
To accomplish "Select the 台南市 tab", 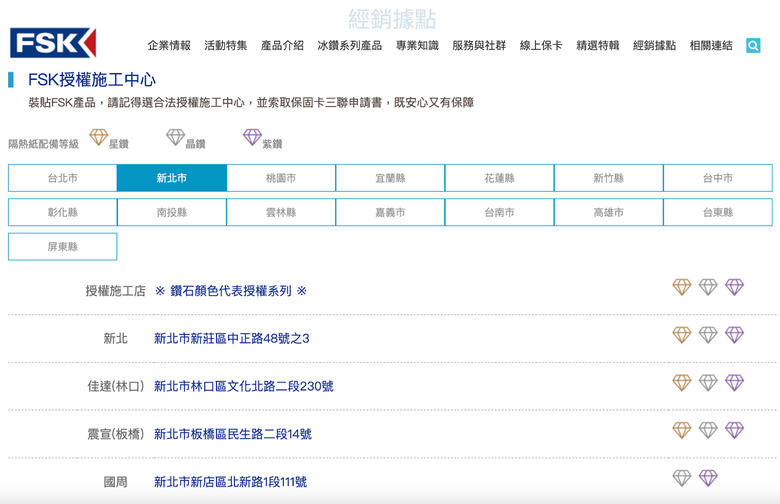I will [x=499, y=212].
